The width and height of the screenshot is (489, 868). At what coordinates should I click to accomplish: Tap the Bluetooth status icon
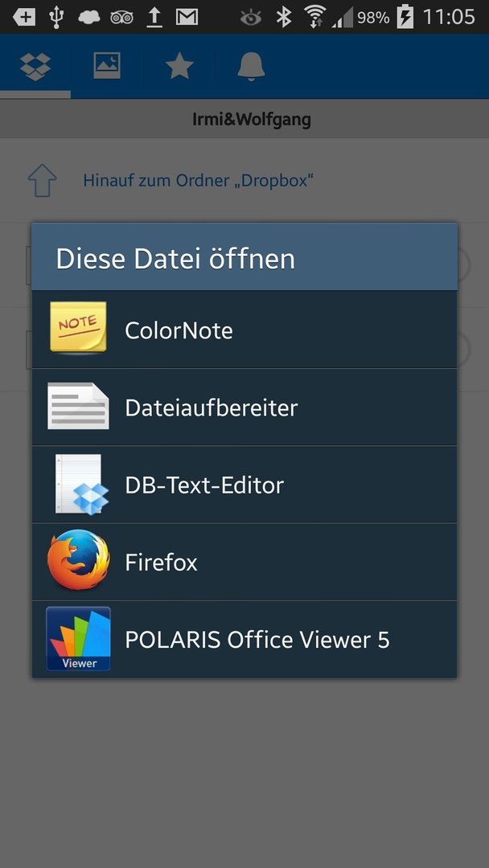[x=284, y=17]
